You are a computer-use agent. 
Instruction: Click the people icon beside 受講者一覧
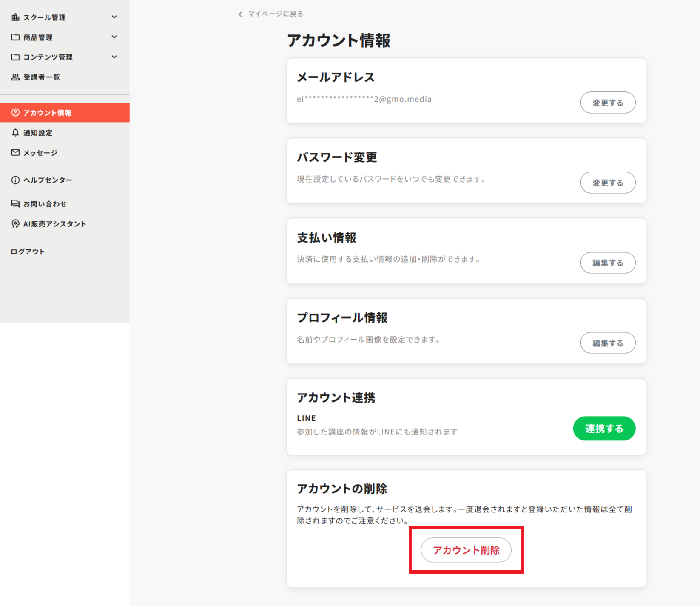coord(15,77)
